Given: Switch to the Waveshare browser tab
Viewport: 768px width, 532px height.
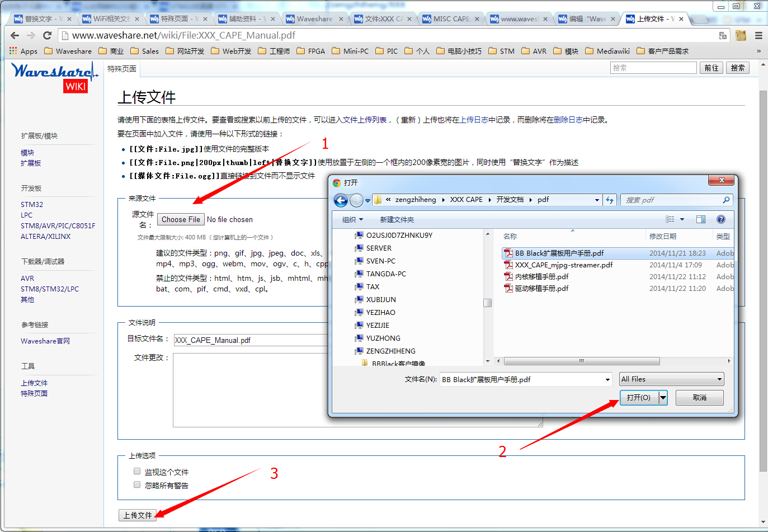Looking at the screenshot, I should [313, 19].
